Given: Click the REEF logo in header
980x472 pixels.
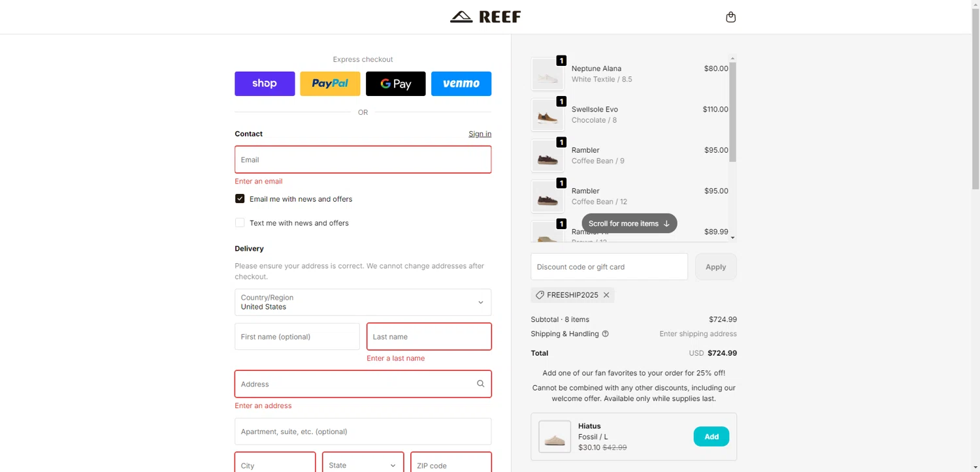Looking at the screenshot, I should (485, 17).
